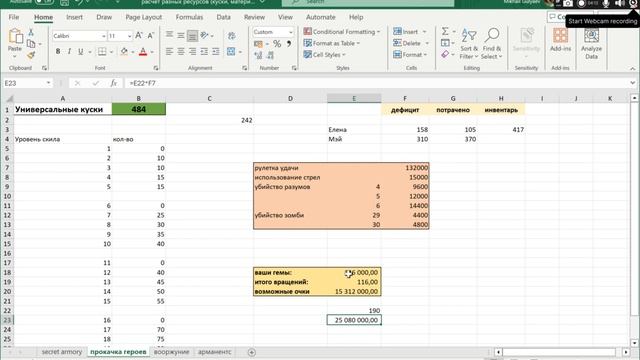The width and height of the screenshot is (640, 360).
Task: Add a new sheet with plus button
Action: click(251, 352)
